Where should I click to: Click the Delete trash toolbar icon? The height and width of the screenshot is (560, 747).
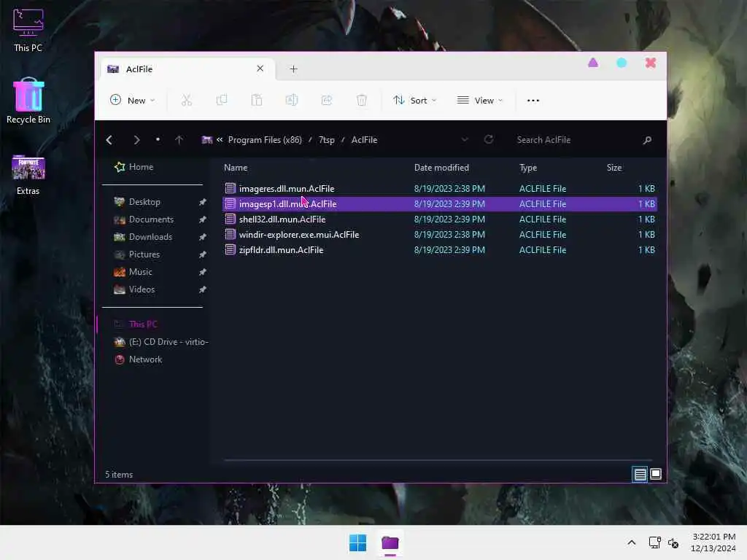(x=362, y=101)
